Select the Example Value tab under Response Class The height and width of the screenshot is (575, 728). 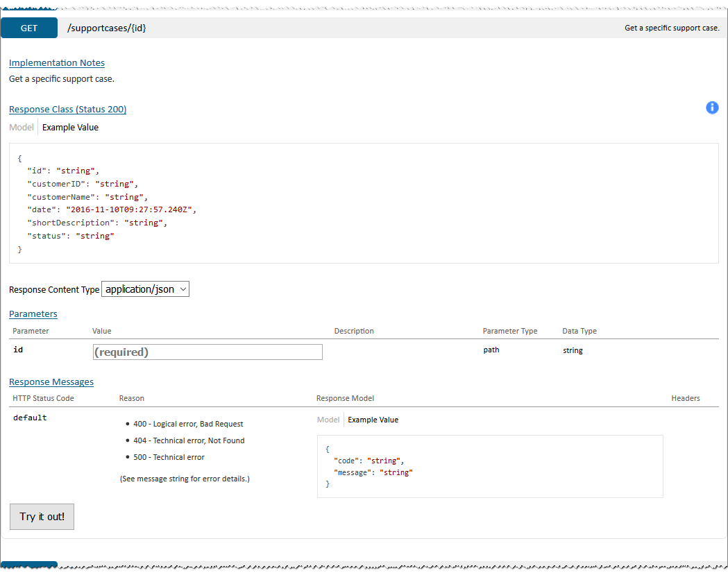click(x=70, y=127)
